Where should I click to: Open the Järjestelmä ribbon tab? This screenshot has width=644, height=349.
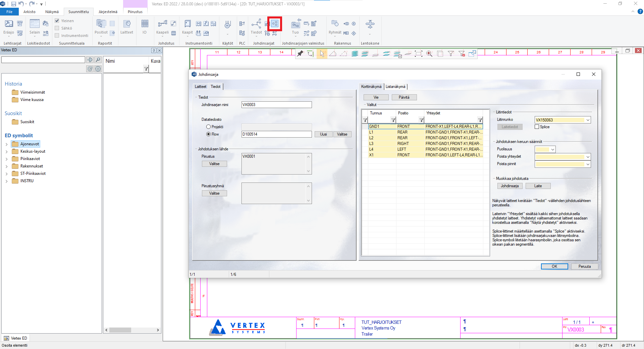(108, 12)
